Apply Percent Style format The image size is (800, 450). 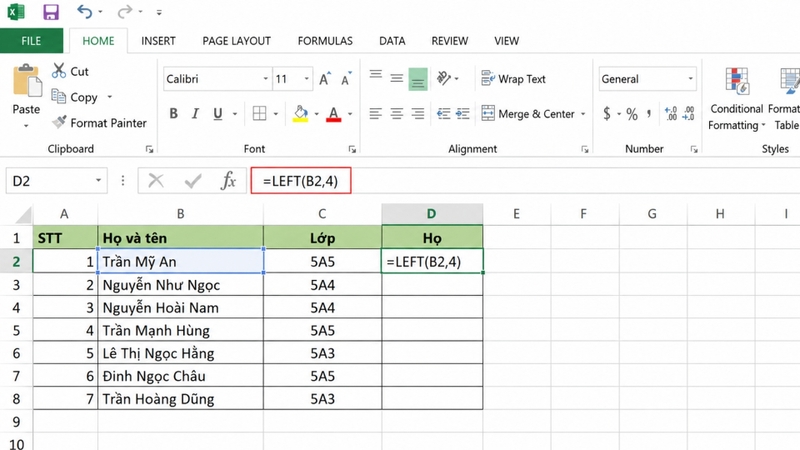coord(632,114)
